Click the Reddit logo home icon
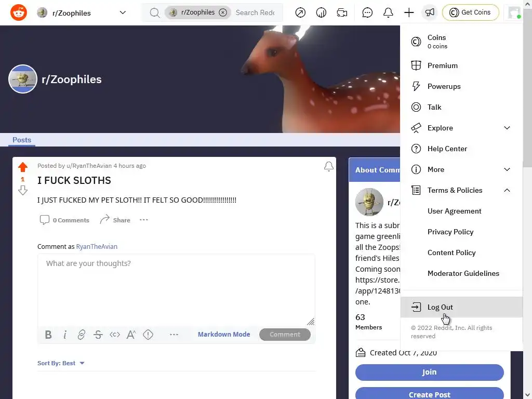 click(19, 12)
